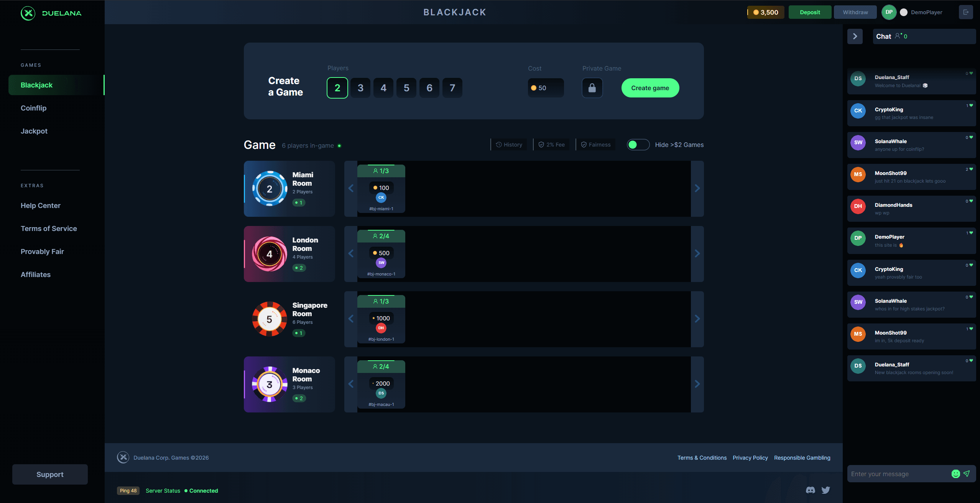980x503 pixels.
Task: Open the Twitter link icon
Action: pos(825,490)
